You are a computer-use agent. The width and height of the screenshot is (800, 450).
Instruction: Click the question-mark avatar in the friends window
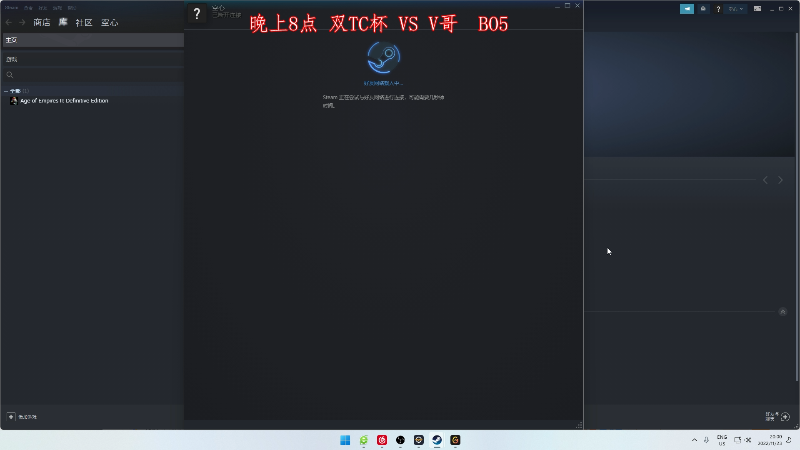coord(197,14)
